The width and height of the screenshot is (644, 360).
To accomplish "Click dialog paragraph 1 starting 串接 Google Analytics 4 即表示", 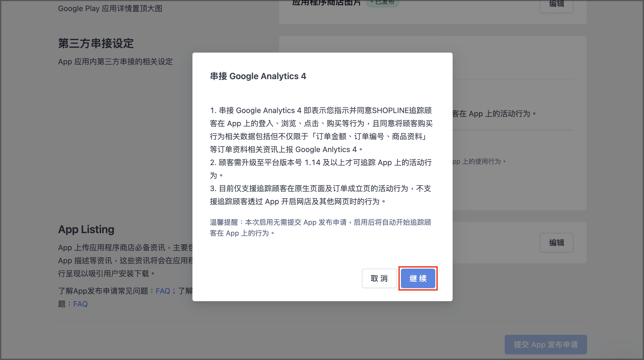I will [x=321, y=130].
